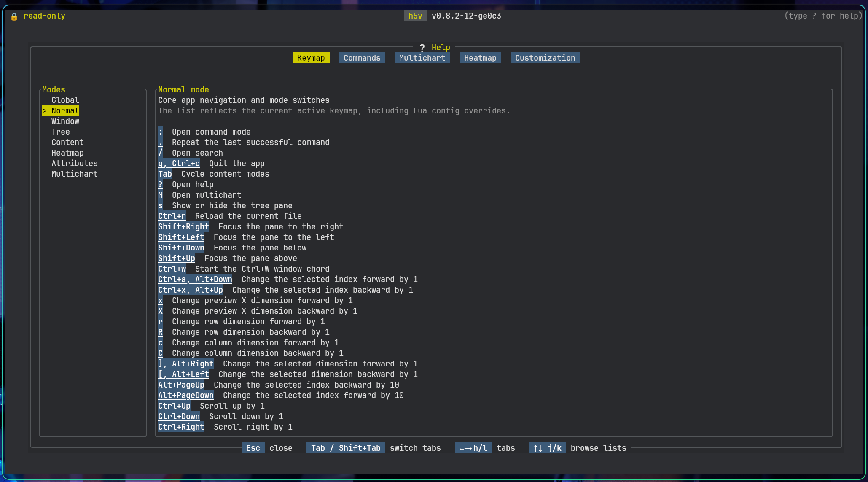
Task: Click 'Core app navigation and mode switches' text
Action: point(244,100)
